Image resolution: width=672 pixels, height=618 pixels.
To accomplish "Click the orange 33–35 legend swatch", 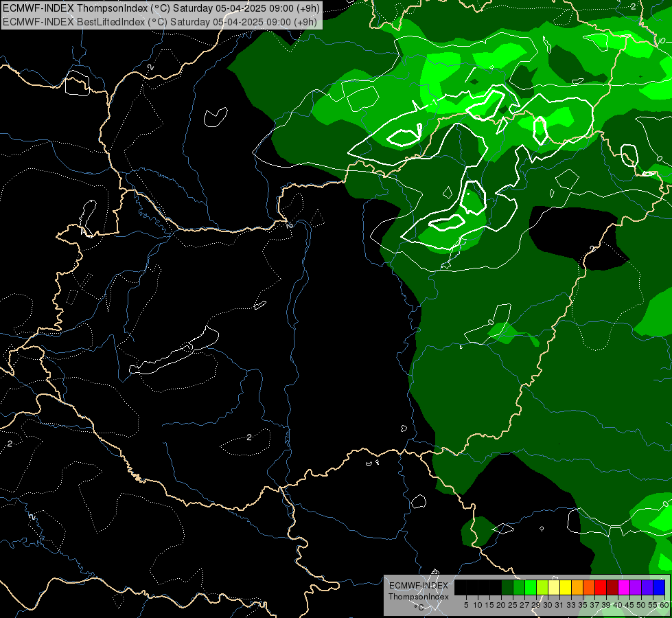I will click(x=577, y=587).
